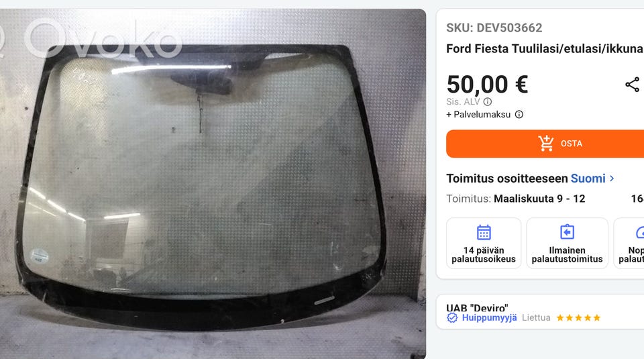Click the Ilmainen palautustoimitus clipboard icon
This screenshot has width=644, height=359.
pos(568,232)
